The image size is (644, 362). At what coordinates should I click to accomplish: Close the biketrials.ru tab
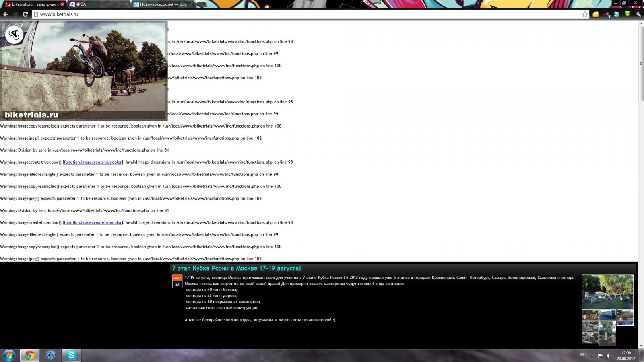pos(62,4)
